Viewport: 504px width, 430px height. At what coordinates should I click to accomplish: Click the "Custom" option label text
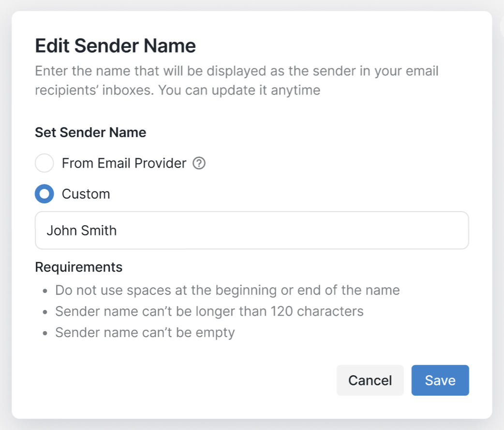tap(86, 194)
